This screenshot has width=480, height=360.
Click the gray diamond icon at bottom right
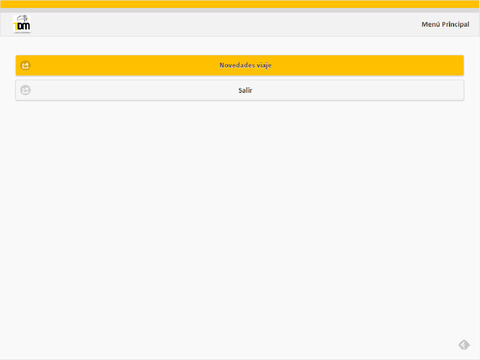[464, 345]
